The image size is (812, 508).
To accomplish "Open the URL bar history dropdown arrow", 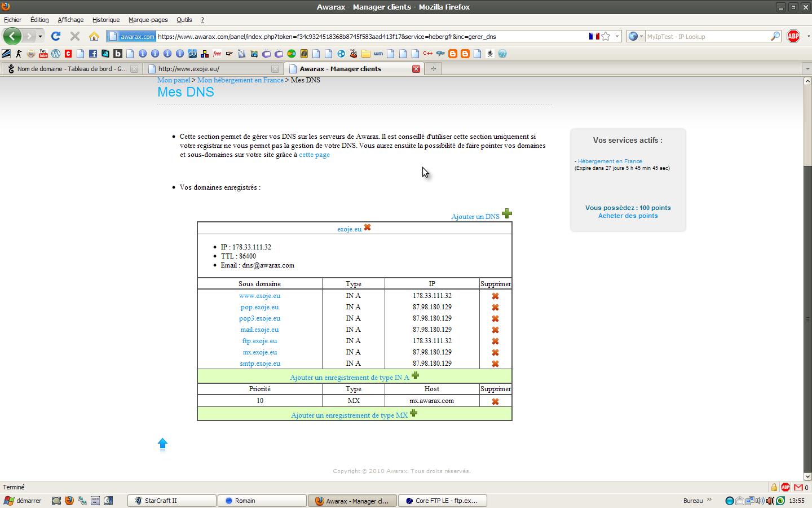I will pos(617,36).
